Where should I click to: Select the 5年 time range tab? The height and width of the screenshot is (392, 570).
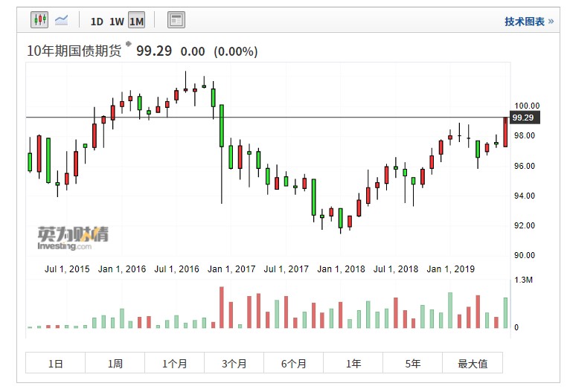(412, 363)
